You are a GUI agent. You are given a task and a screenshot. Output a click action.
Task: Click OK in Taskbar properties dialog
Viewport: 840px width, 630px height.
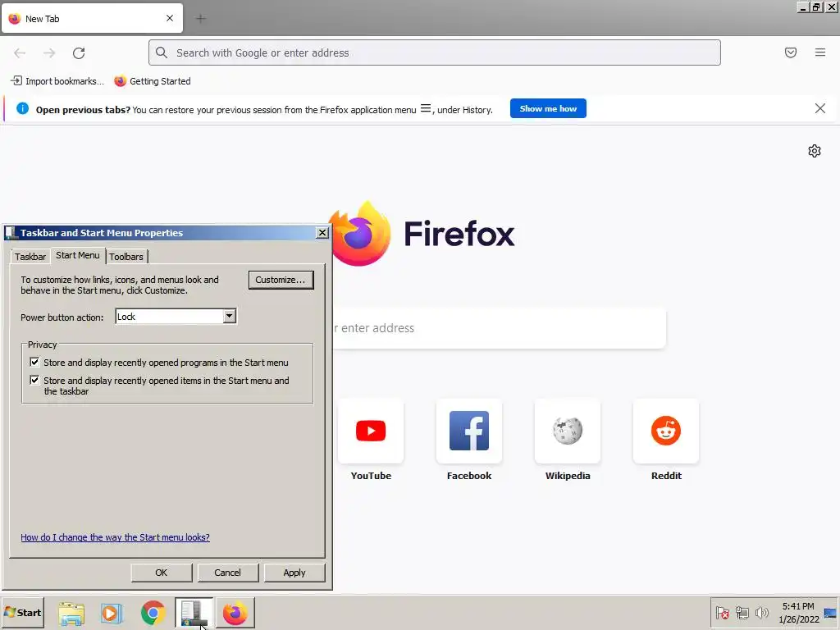(x=162, y=572)
